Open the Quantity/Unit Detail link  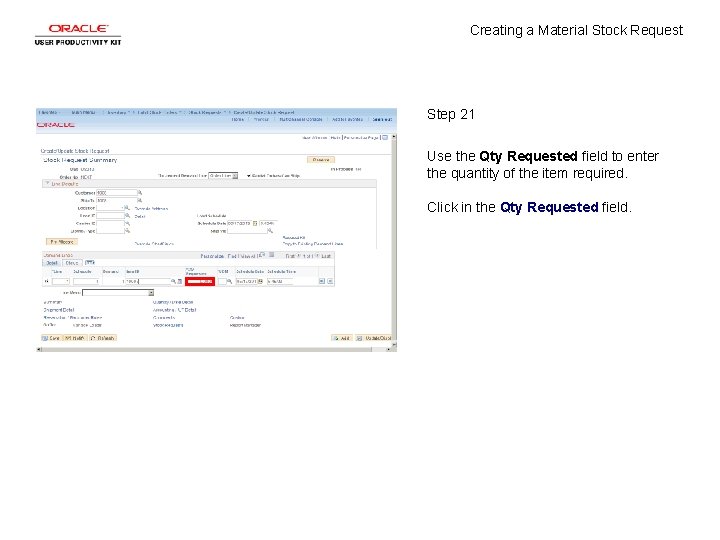pyautogui.click(x=173, y=302)
